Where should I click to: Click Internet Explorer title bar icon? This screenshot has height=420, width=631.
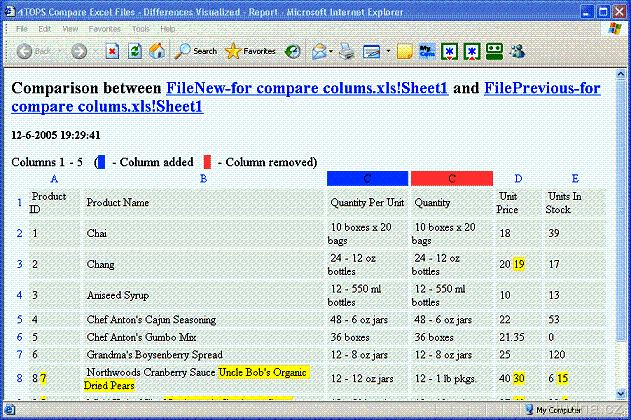(10, 12)
